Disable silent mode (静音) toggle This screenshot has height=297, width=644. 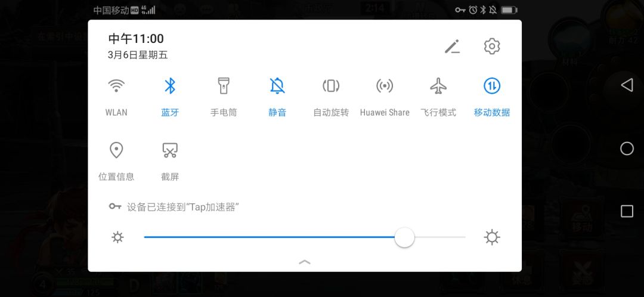point(277,86)
